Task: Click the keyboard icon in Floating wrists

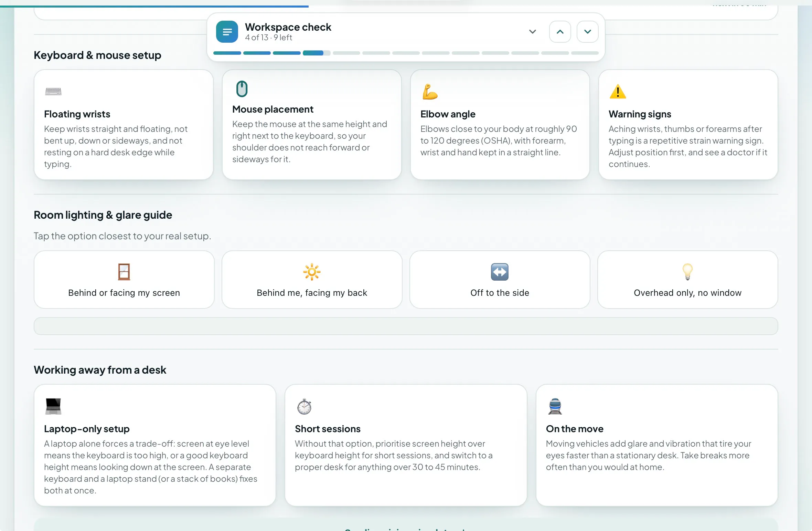Action: point(53,91)
